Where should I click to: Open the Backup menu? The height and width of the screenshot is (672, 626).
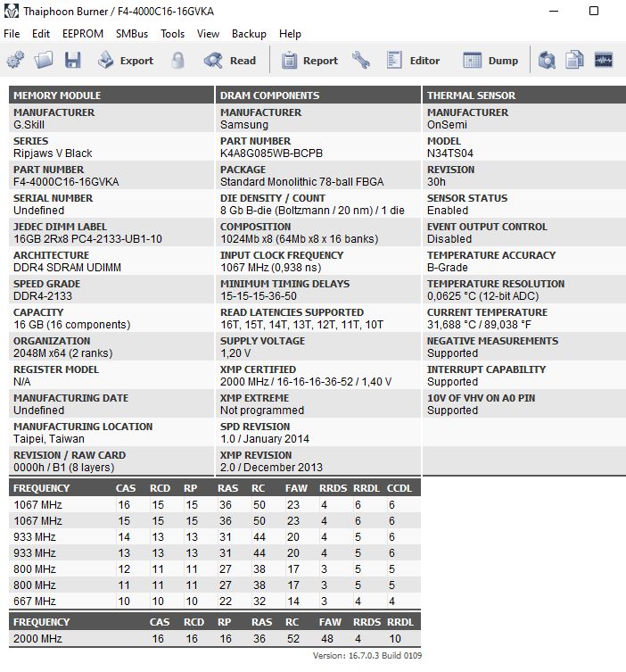249,34
